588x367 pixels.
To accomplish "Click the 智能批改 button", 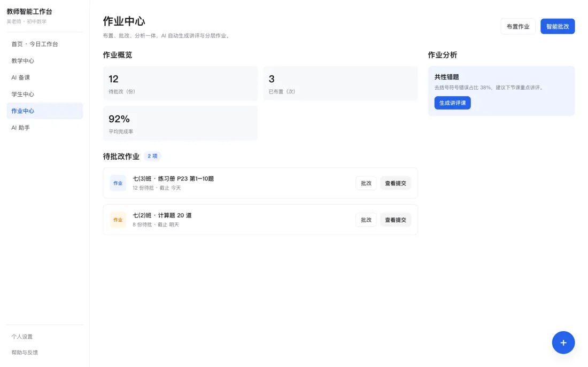I will coord(557,27).
